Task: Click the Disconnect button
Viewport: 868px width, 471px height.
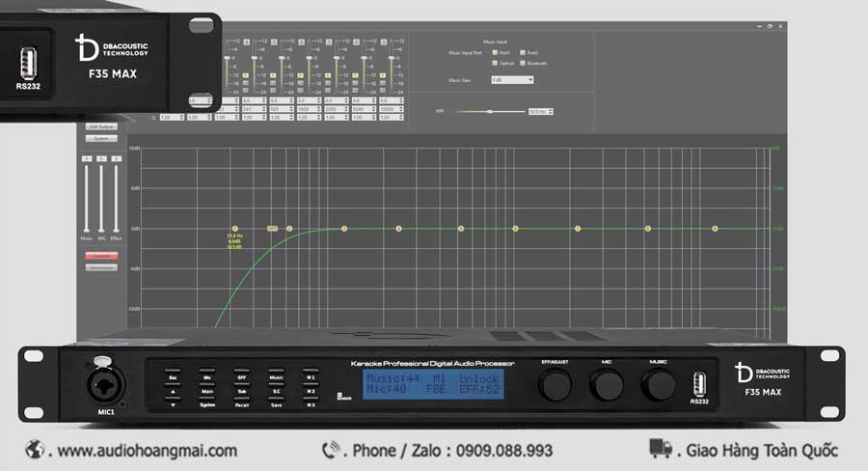Action: pos(101,267)
